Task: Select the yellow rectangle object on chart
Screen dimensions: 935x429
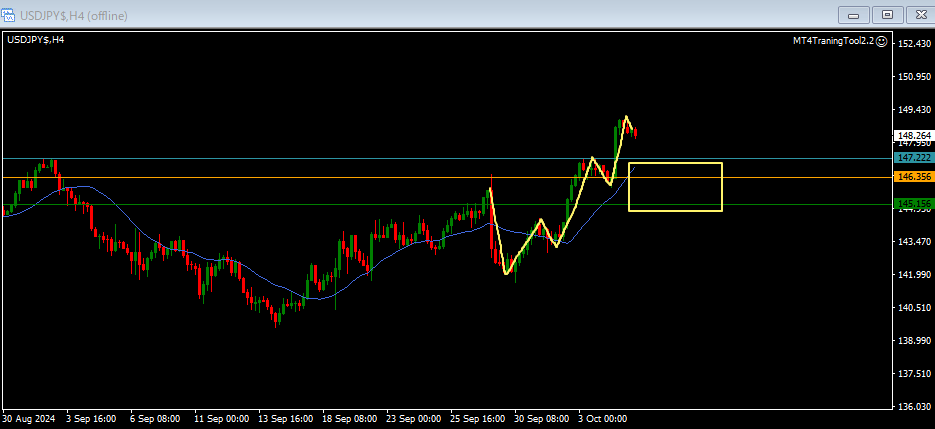Action: tap(675, 163)
